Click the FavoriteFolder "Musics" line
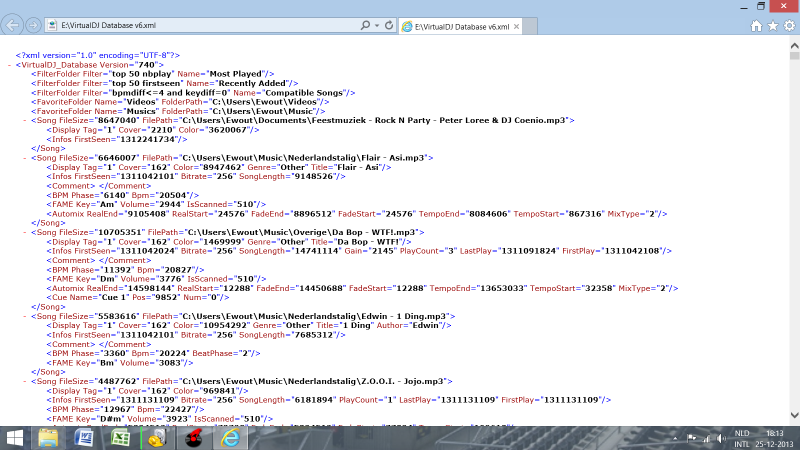The width and height of the screenshot is (800, 450). pos(178,111)
